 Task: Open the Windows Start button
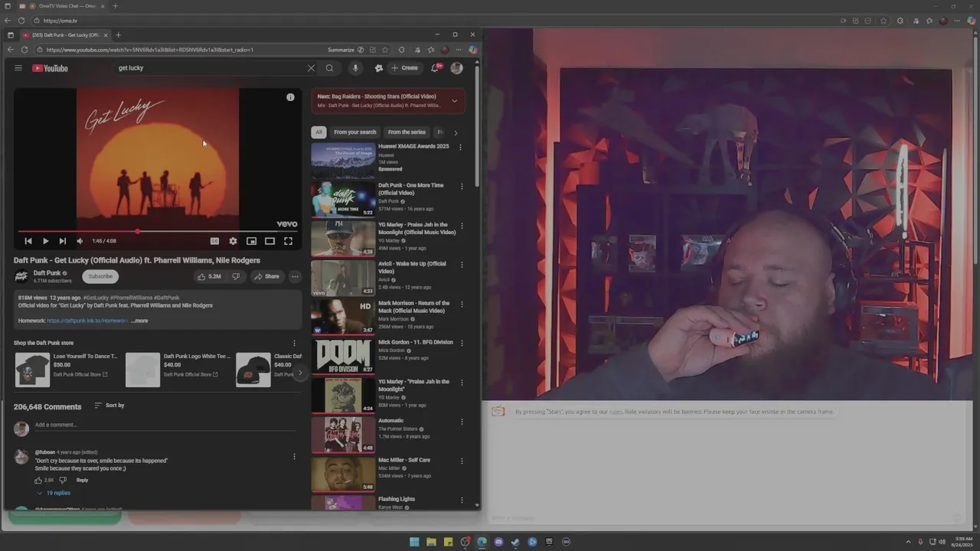414,542
